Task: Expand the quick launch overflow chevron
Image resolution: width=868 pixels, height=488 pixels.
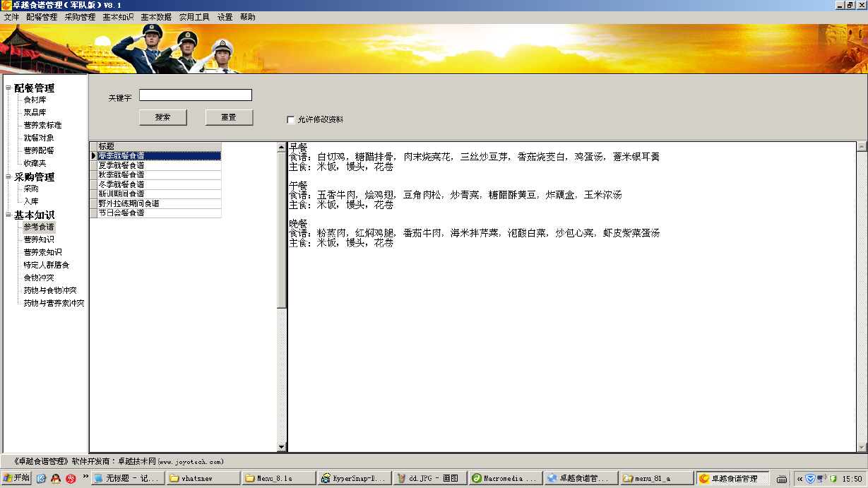Action: 85,477
